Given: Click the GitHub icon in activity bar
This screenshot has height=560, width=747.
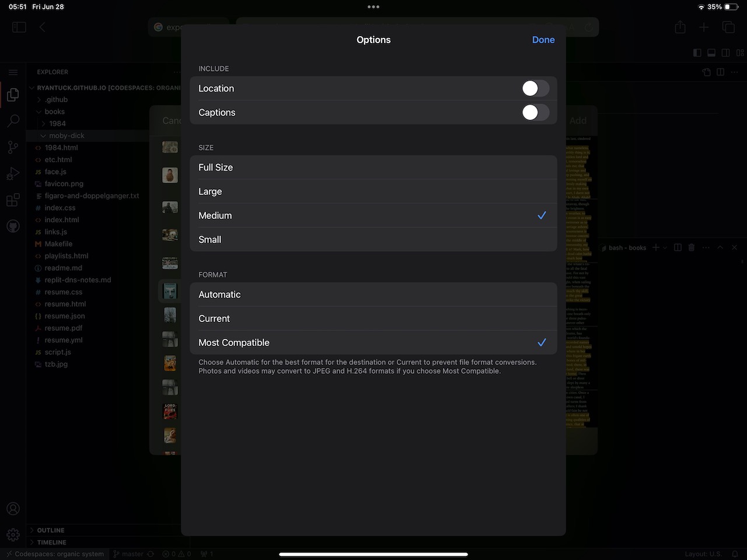Looking at the screenshot, I should tap(13, 226).
